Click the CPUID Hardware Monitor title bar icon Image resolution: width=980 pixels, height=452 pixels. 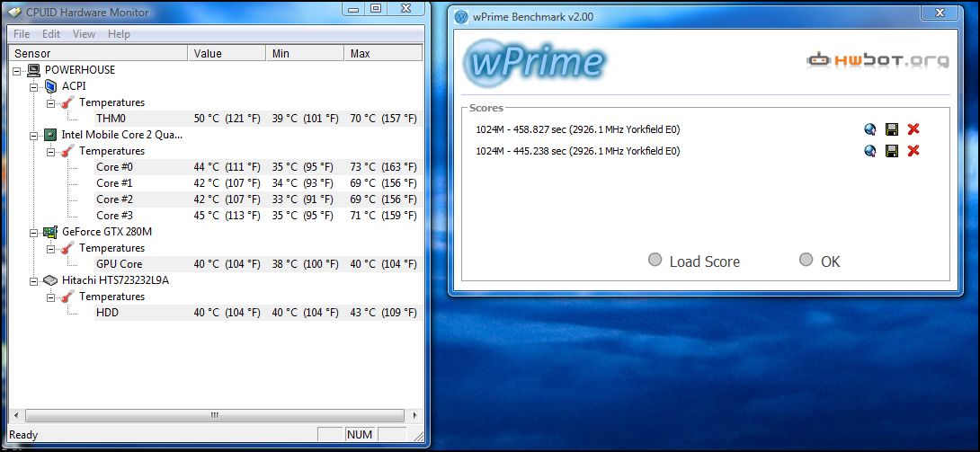pyautogui.click(x=13, y=12)
